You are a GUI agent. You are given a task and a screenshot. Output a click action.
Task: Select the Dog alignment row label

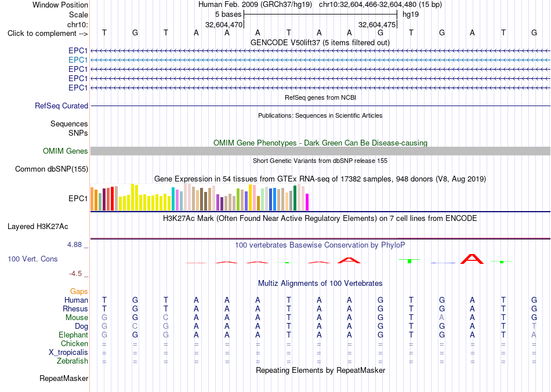click(82, 326)
